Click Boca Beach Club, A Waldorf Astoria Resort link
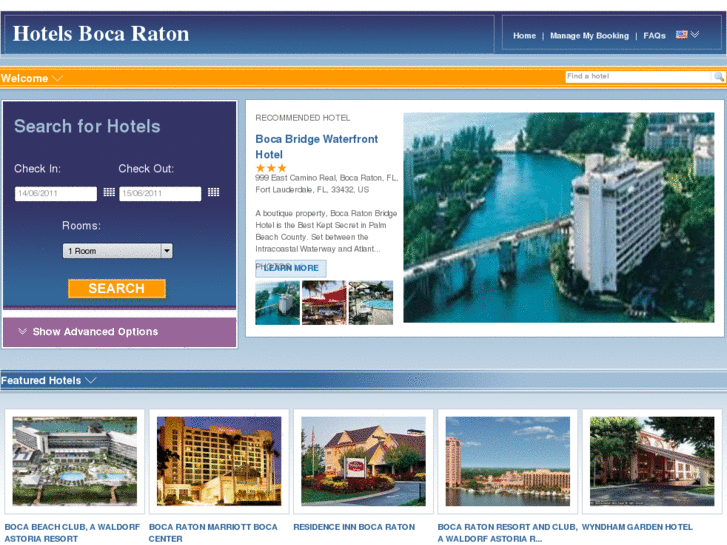 72,533
